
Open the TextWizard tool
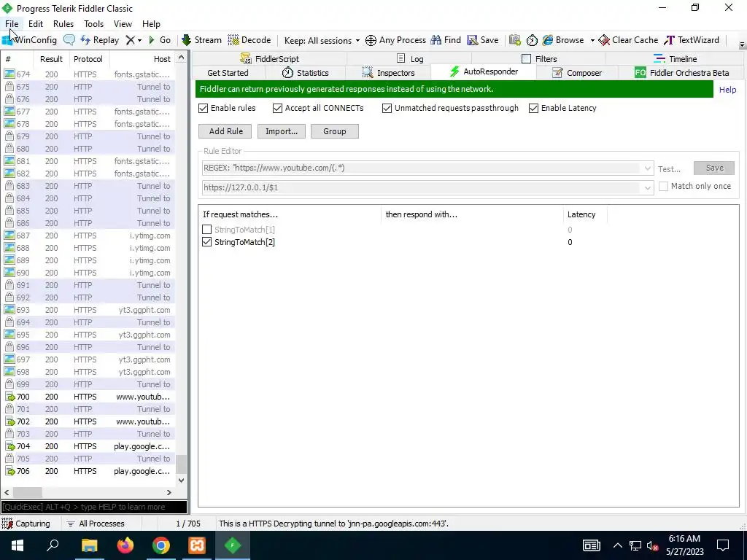pyautogui.click(x=692, y=40)
